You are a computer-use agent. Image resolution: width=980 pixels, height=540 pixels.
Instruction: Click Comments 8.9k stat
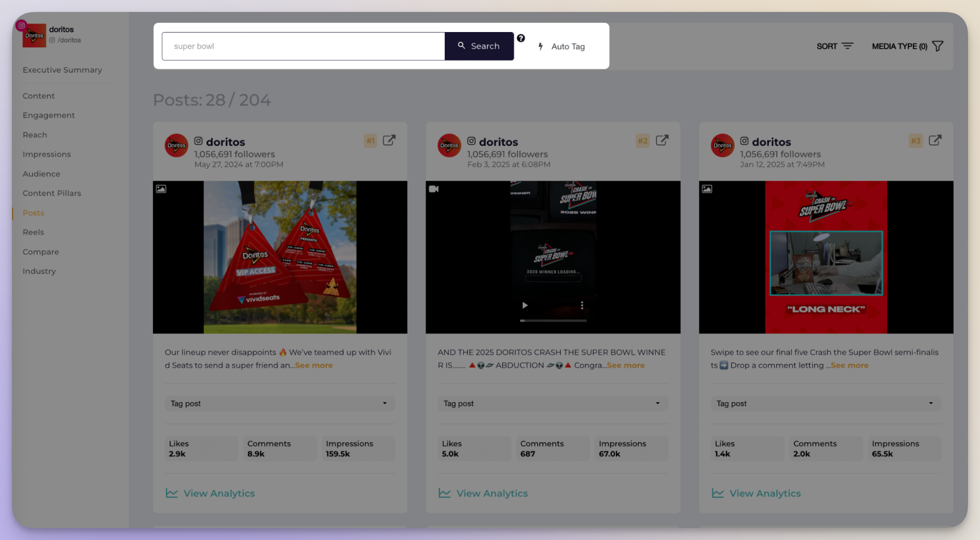280,449
